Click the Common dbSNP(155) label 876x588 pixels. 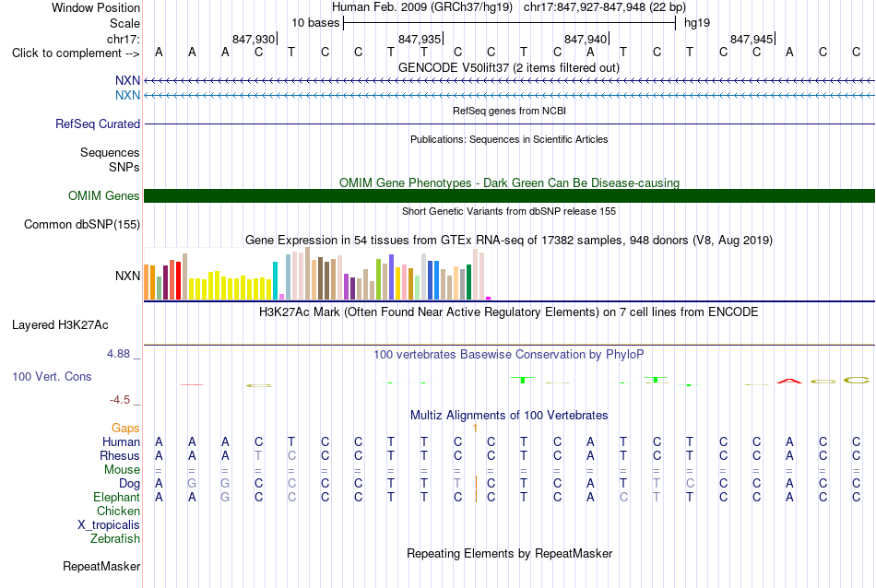(x=81, y=225)
